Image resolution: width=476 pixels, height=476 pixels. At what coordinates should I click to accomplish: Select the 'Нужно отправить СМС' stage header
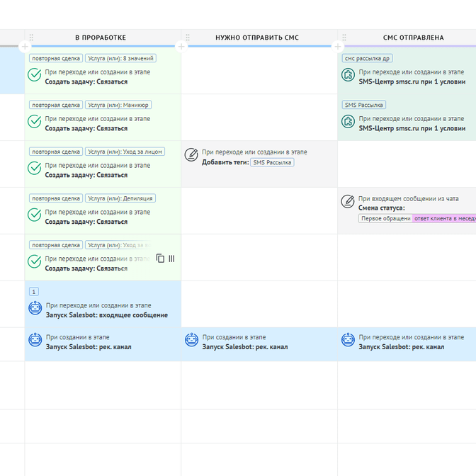(x=257, y=38)
